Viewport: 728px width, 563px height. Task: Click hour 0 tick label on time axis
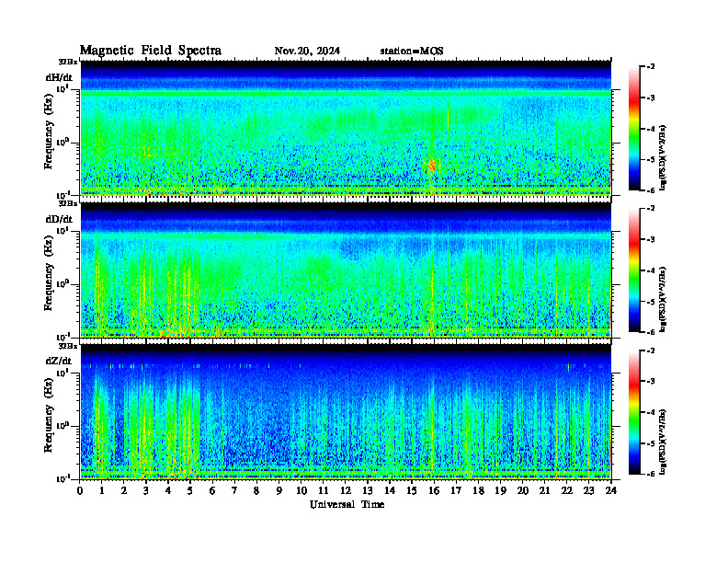[80, 491]
